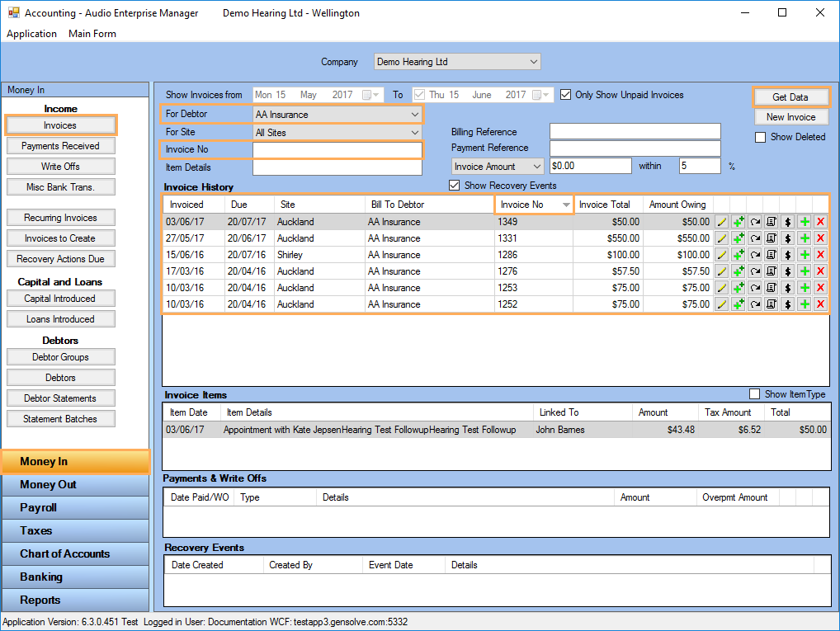Delete invoice 1276 with red X
The height and width of the screenshot is (631, 840).
coord(820,271)
